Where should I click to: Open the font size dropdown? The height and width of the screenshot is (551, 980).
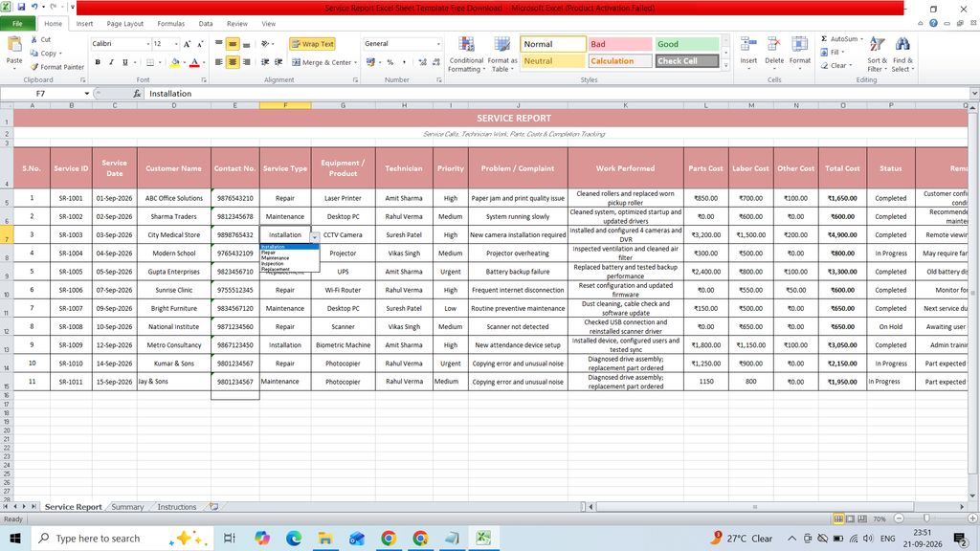[x=176, y=44]
